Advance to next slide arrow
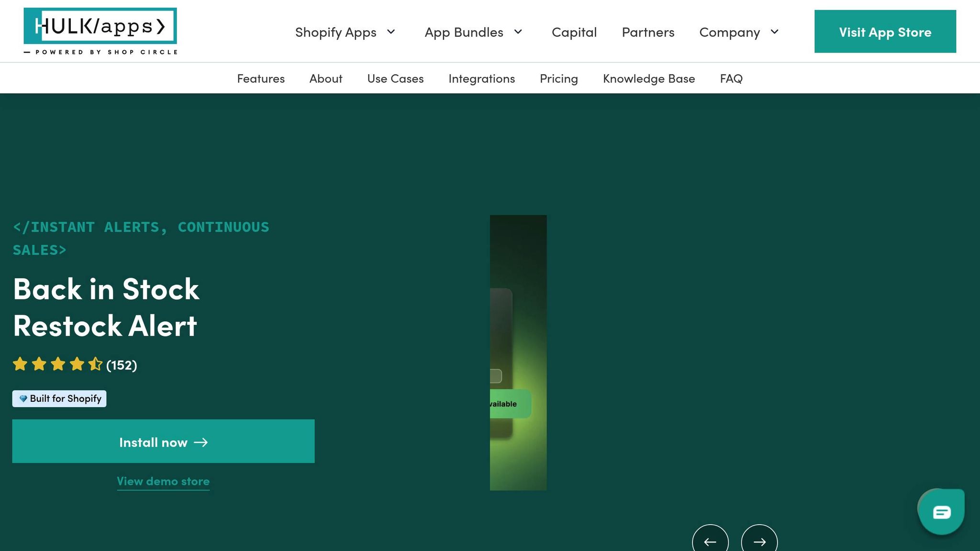 pos(759,541)
